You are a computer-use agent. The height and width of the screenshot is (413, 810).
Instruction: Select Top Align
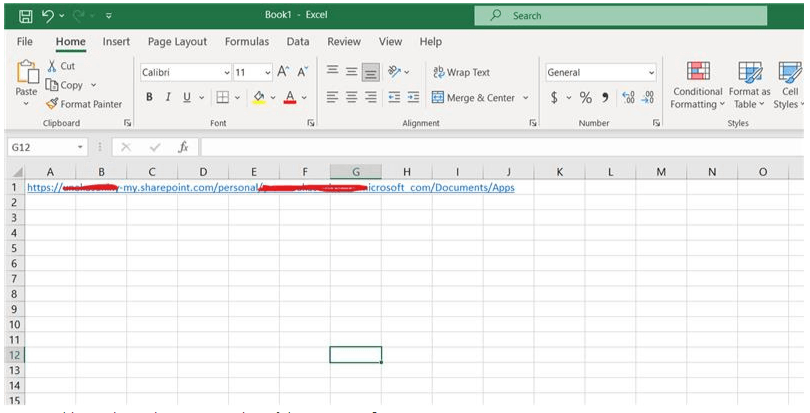tap(333, 71)
